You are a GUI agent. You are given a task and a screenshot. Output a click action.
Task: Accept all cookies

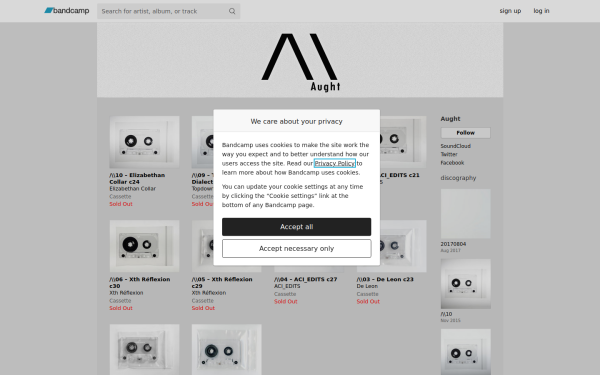coord(296,227)
